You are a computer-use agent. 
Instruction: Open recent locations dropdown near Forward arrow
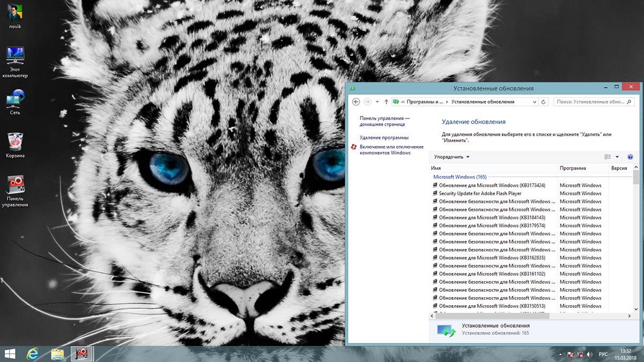click(377, 101)
